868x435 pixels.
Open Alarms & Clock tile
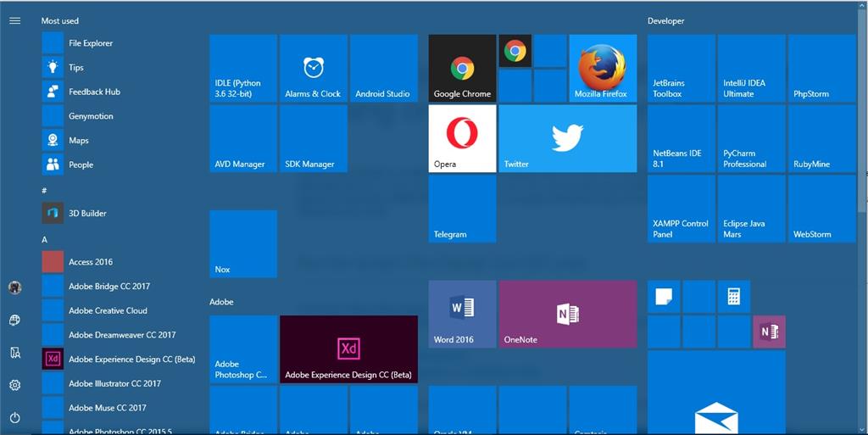[314, 69]
